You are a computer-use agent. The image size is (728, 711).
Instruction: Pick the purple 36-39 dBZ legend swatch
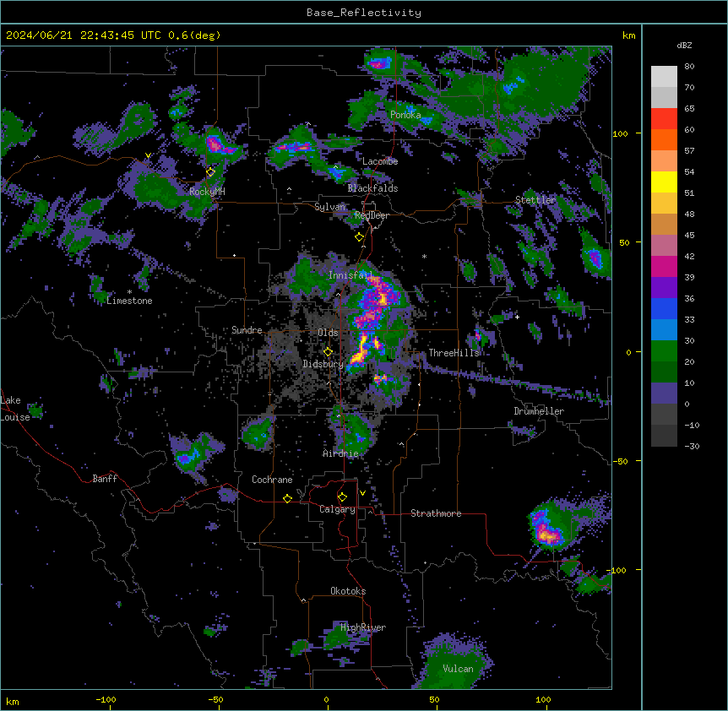(664, 288)
